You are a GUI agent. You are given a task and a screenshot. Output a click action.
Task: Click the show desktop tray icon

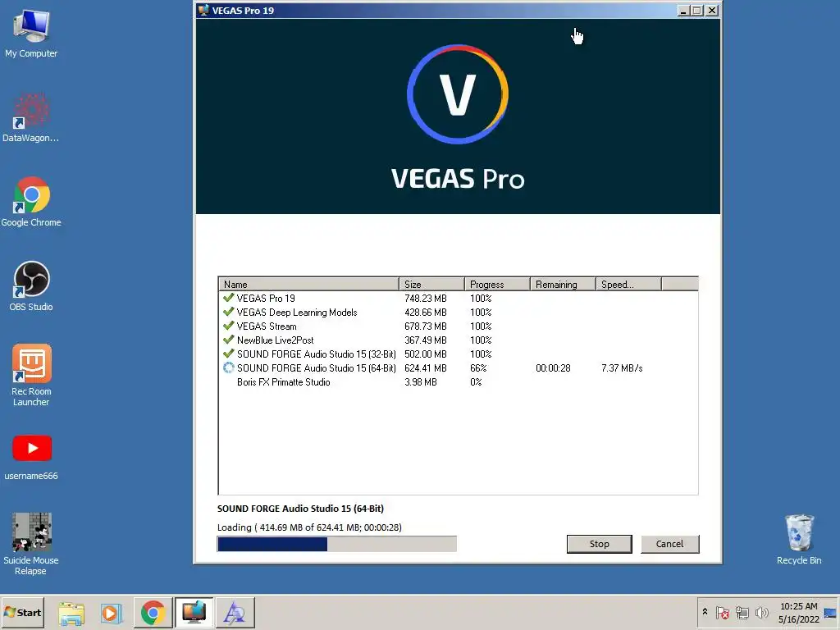click(x=830, y=613)
